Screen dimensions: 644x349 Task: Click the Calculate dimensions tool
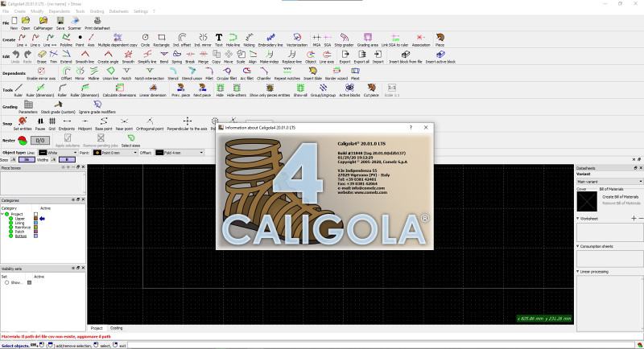(119, 90)
